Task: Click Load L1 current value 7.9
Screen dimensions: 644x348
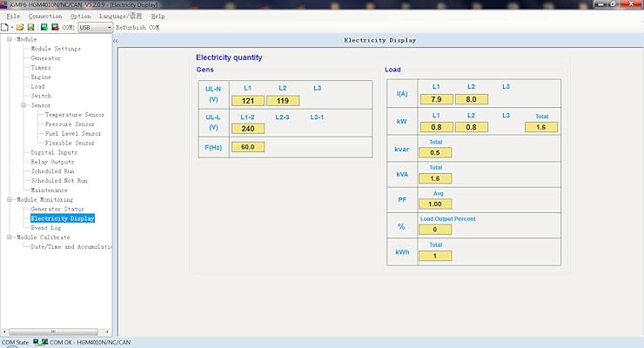Action: 436,99
